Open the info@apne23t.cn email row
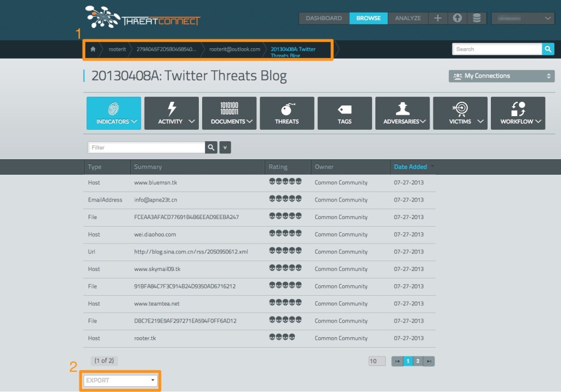This screenshot has height=392, width=561. tap(259, 200)
